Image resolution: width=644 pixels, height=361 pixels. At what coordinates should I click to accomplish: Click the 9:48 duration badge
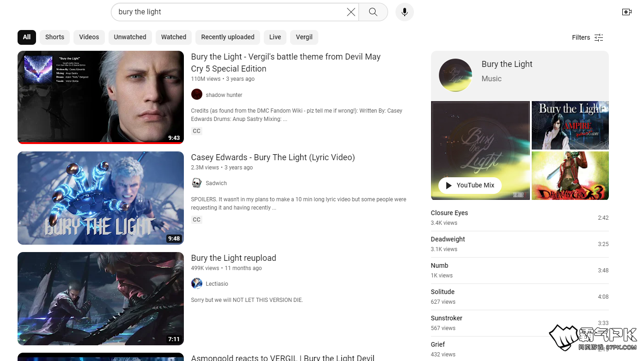(x=174, y=239)
